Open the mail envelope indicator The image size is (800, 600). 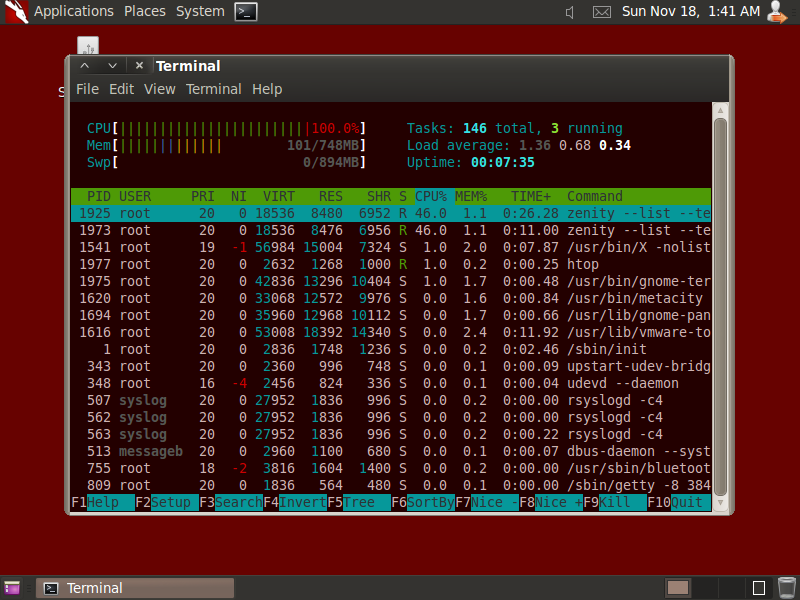pyautogui.click(x=602, y=12)
